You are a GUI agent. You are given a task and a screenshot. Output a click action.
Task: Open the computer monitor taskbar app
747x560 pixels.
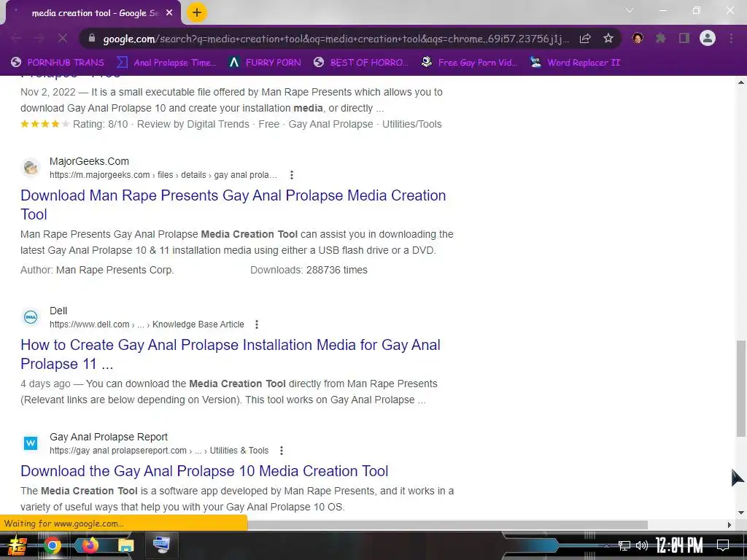(161, 545)
